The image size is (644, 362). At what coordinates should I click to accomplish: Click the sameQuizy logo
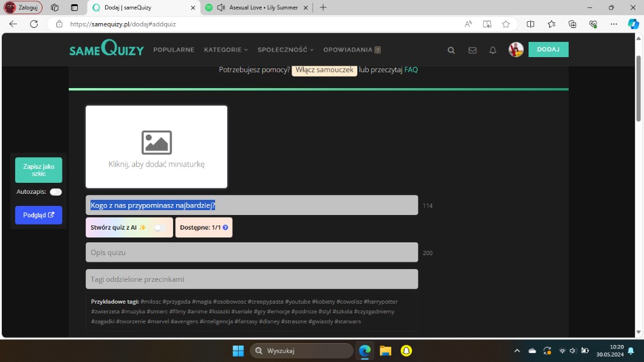[x=106, y=49]
